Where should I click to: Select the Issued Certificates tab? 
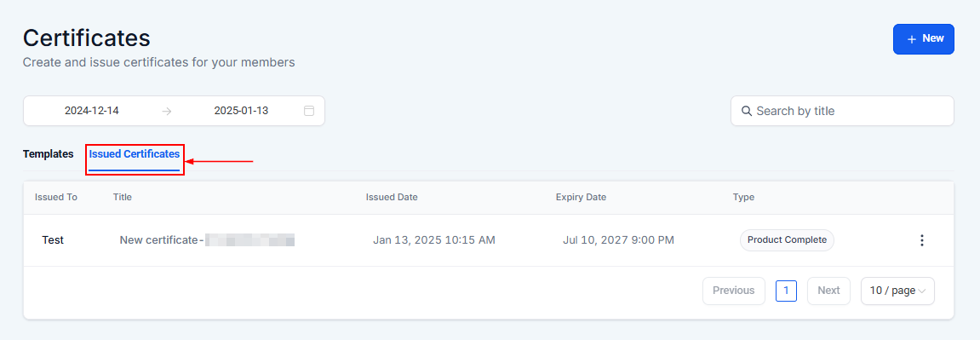(135, 153)
